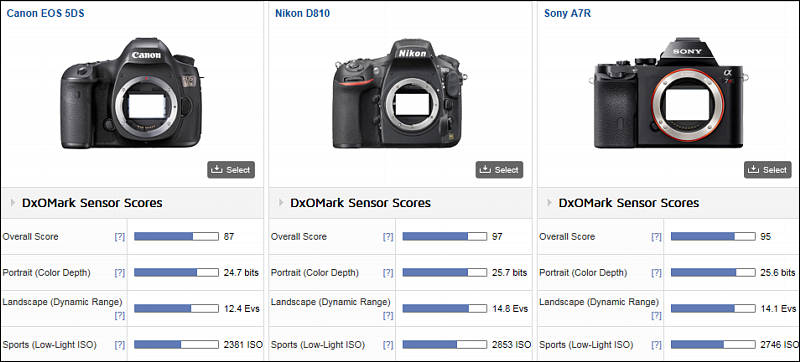
Task: Click Canon Overall Score bar showing 87
Action: click(177, 237)
